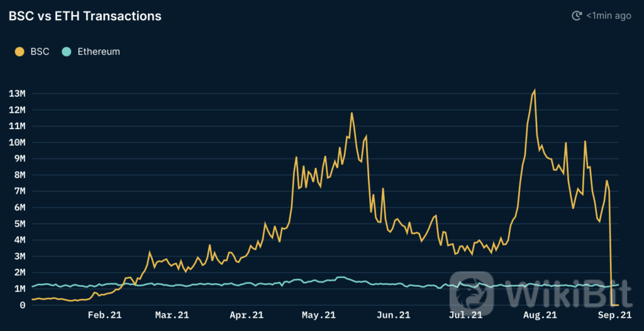Click the 13M y-axis label
This screenshot has height=331, width=644.
click(17, 93)
